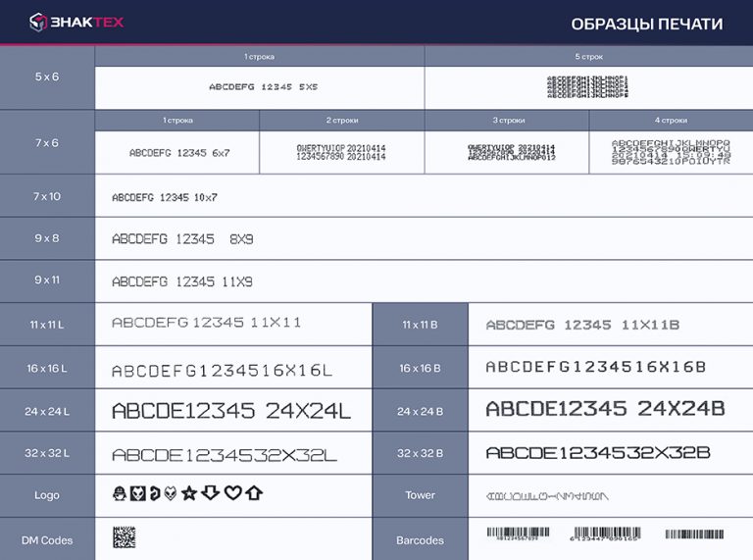Click the swirl-shaped logo sample icon
Viewport: 753px width, 560px height.
pyautogui.click(x=155, y=492)
